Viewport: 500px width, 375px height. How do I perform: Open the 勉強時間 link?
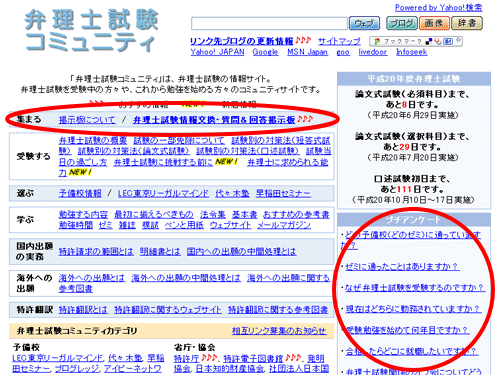point(76,225)
